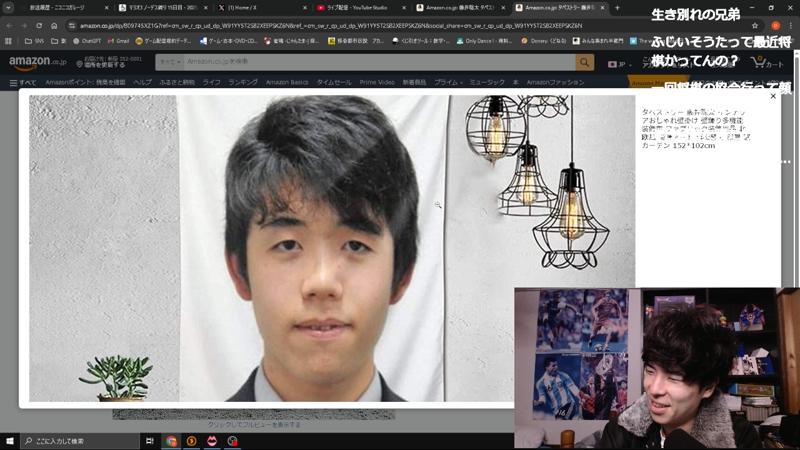Open the Only Dance bookmark

484,41
